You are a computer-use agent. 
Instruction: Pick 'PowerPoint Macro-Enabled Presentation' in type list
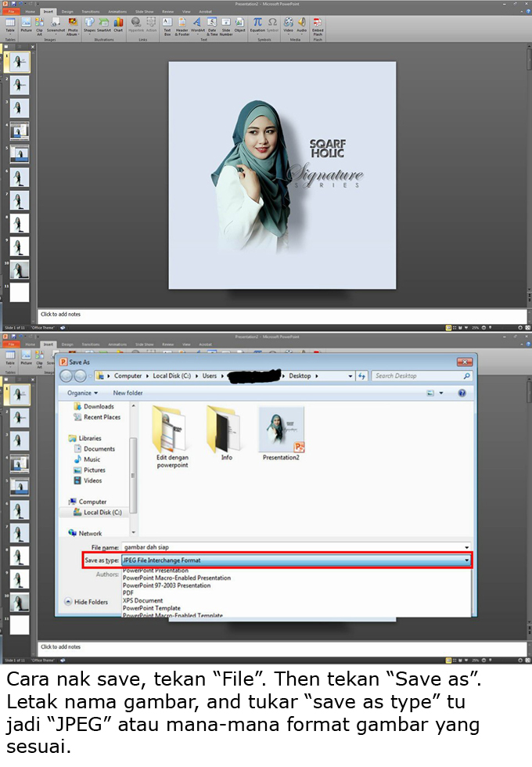[x=177, y=578]
